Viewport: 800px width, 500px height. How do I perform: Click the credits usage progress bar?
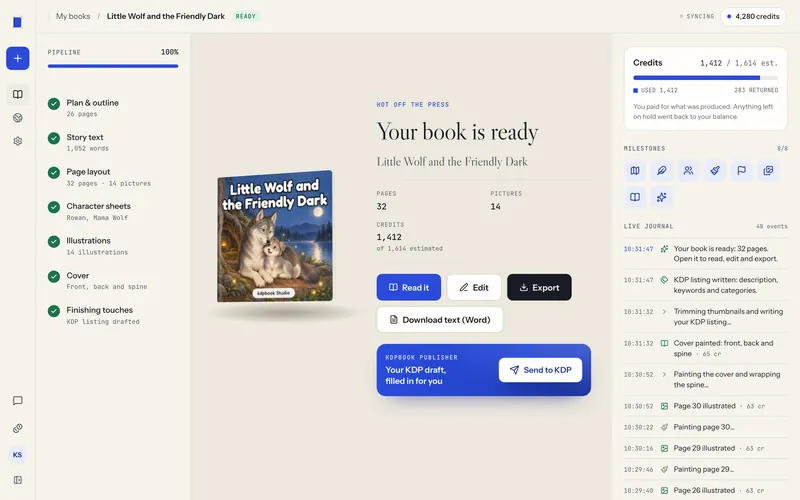[x=706, y=78]
